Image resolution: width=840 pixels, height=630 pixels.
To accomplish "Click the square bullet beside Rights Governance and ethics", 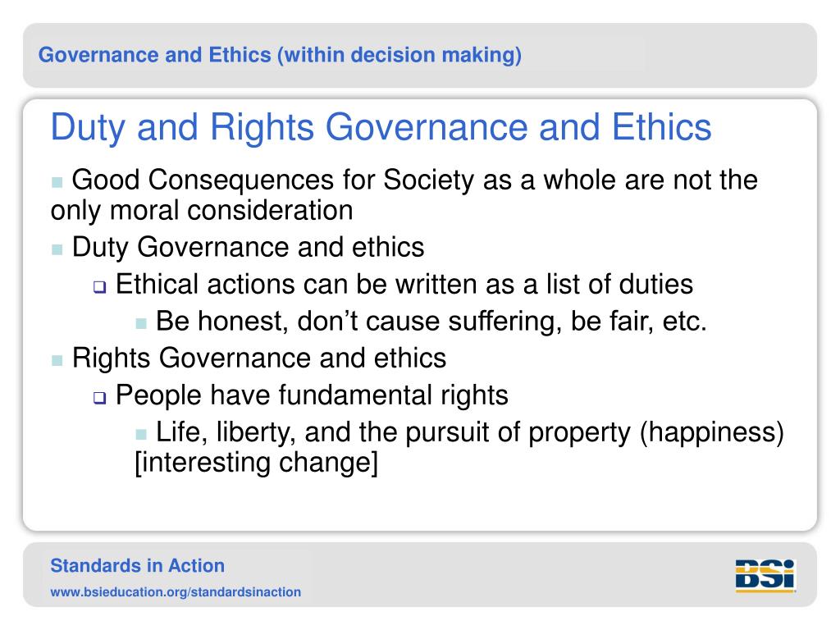I will point(57,360).
